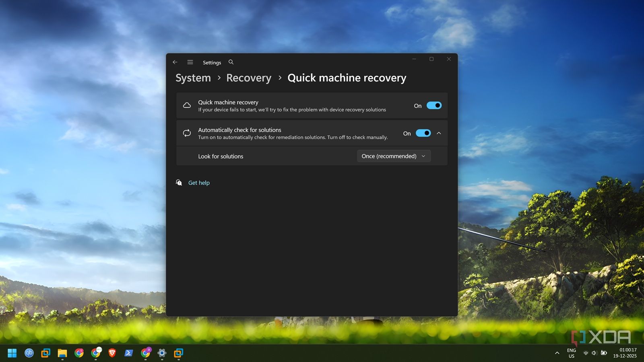Disable Automatically check for solutions toggle
The height and width of the screenshot is (362, 644).
coord(423,133)
